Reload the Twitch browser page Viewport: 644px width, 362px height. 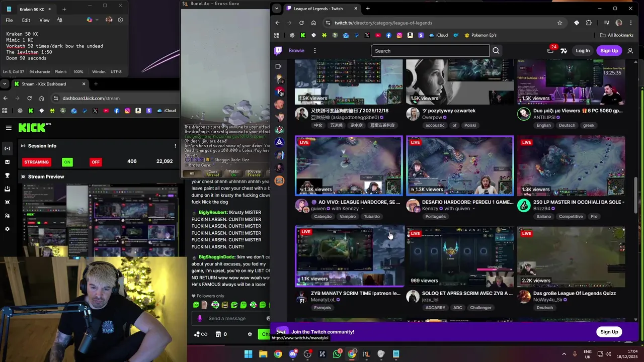[301, 23]
